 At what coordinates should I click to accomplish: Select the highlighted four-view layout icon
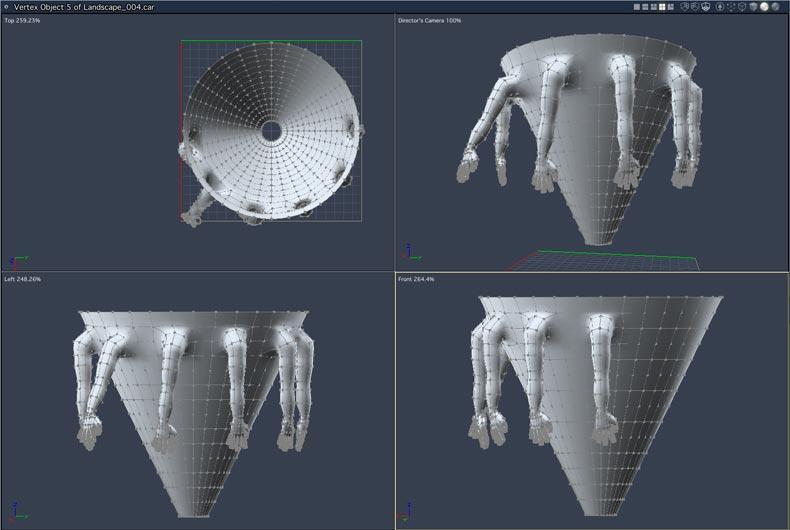tap(662, 7)
